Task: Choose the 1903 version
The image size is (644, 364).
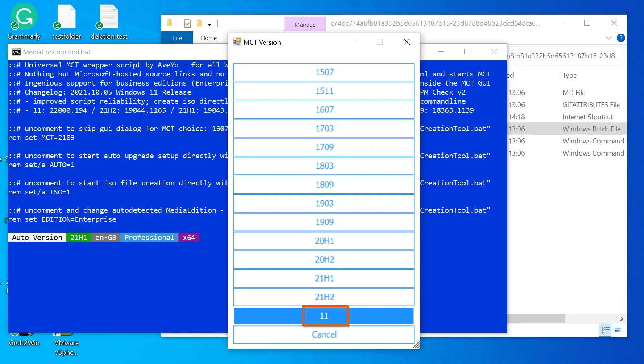Action: tap(324, 204)
